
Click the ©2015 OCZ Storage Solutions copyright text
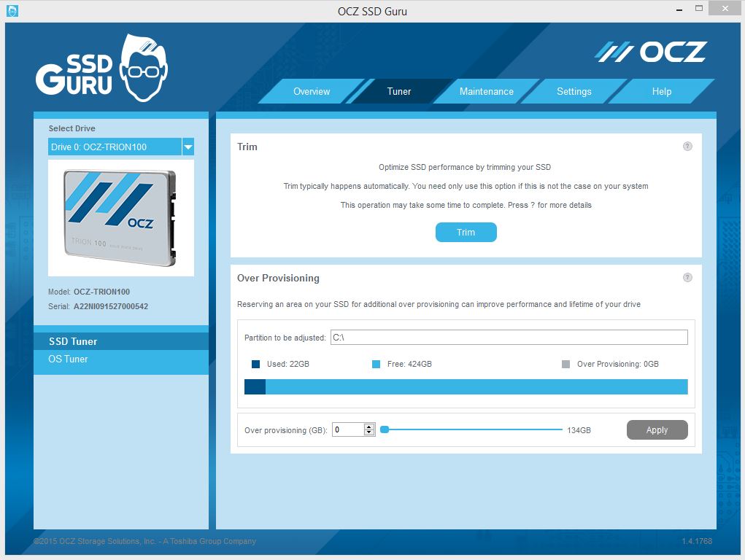point(145,541)
